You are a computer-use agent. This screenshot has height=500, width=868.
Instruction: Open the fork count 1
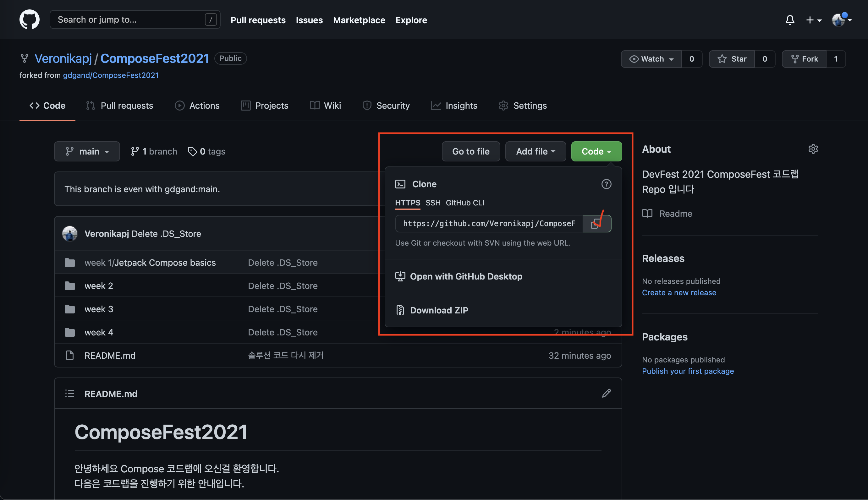(x=836, y=59)
